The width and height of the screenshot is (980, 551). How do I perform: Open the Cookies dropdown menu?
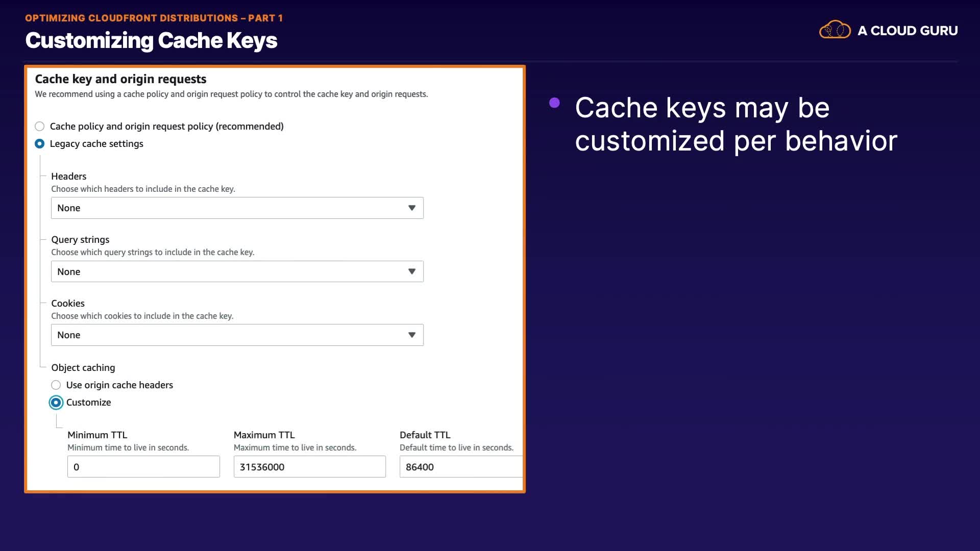pyautogui.click(x=237, y=335)
